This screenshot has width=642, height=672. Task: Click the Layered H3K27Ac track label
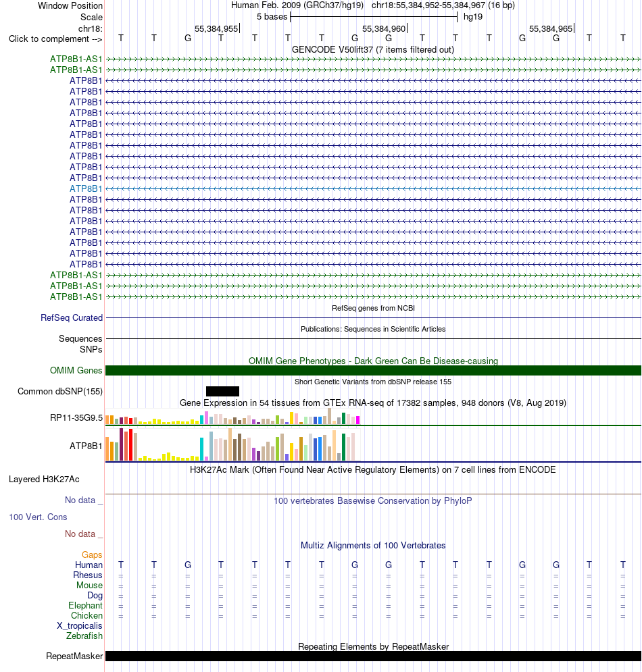pyautogui.click(x=44, y=479)
